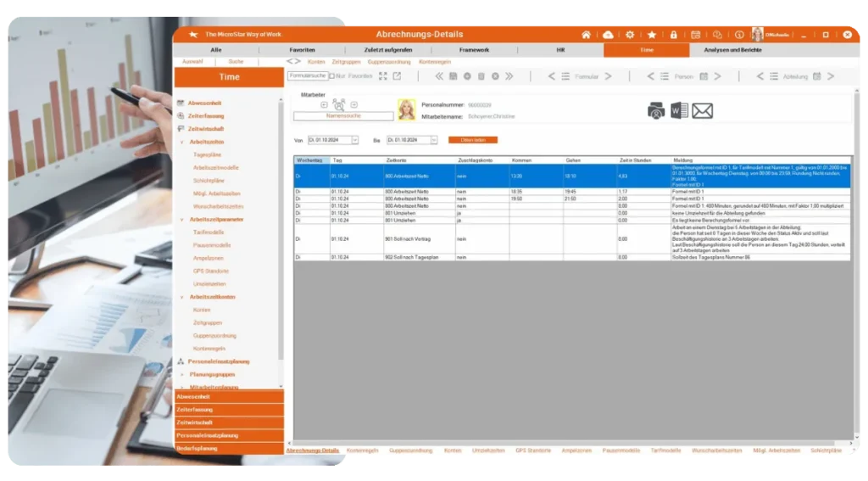
Task: Click the Zeitgruppen link above toolbar
Action: point(346,62)
